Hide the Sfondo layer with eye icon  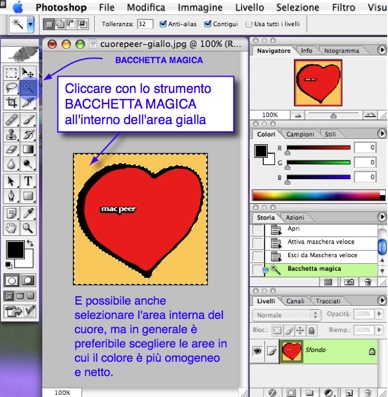point(257,351)
